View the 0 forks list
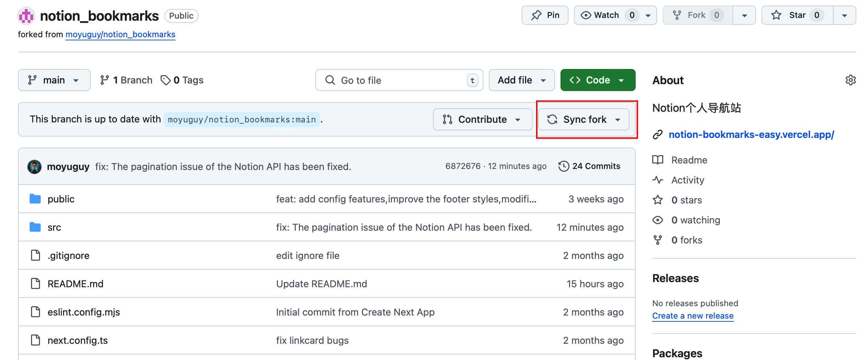Viewport: 868px width, 360px height. (x=687, y=240)
